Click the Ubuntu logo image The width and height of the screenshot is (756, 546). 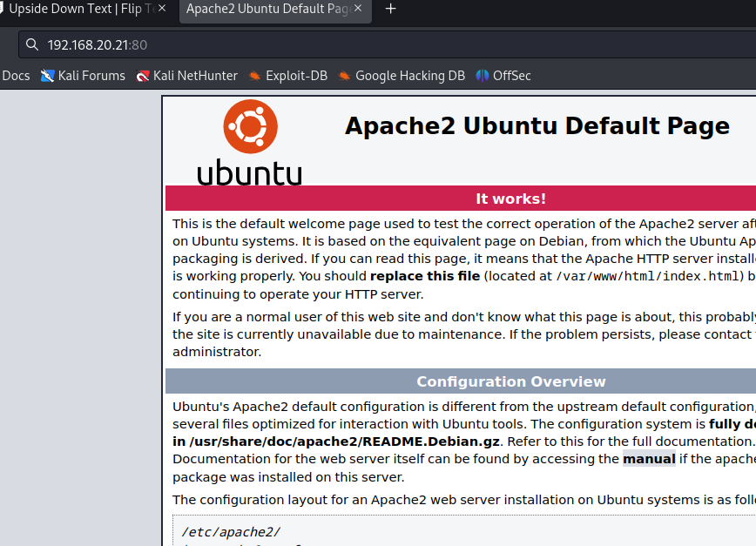[x=250, y=143]
